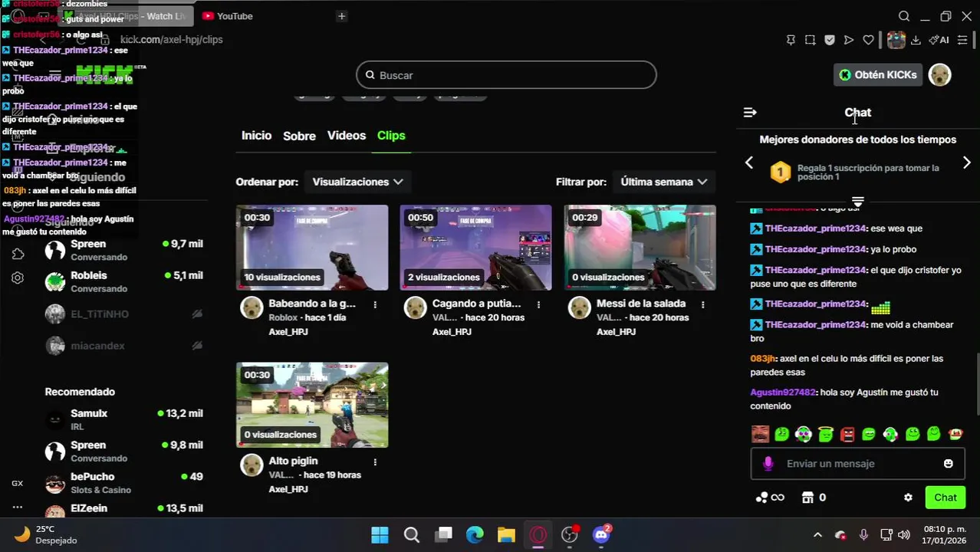This screenshot has width=980, height=552.
Task: Open the Windows Start menu
Action: pos(380,534)
